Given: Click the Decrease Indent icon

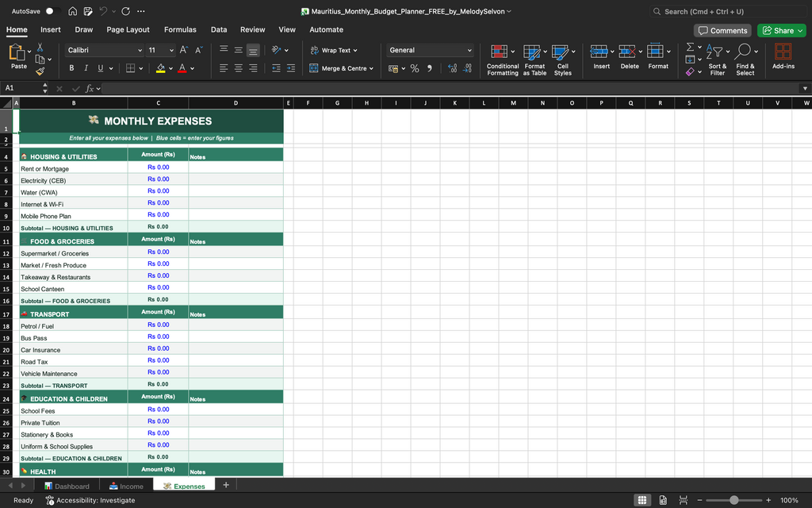Looking at the screenshot, I should [276, 68].
